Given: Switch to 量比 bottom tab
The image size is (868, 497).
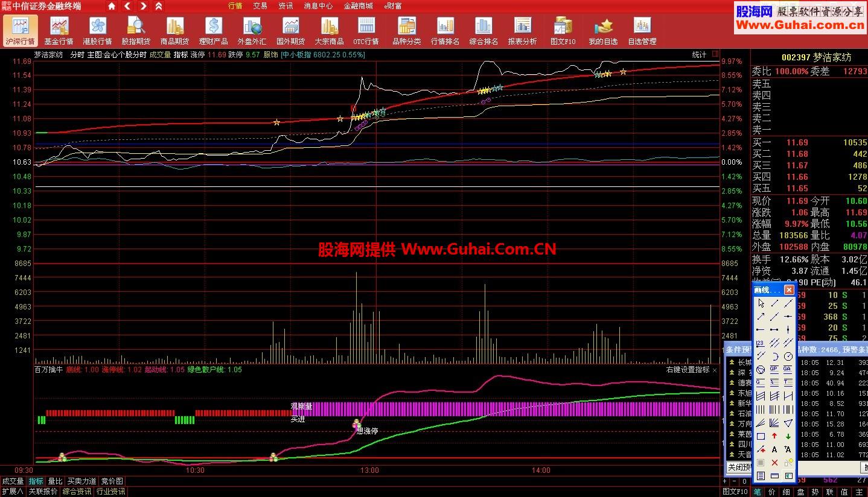Looking at the screenshot, I should click(55, 481).
